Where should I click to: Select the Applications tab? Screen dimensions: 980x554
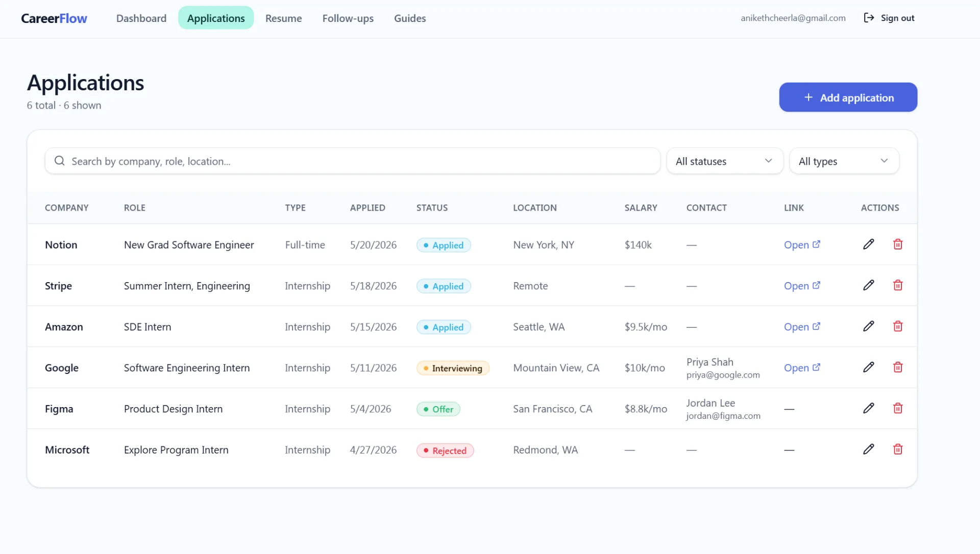tap(216, 18)
